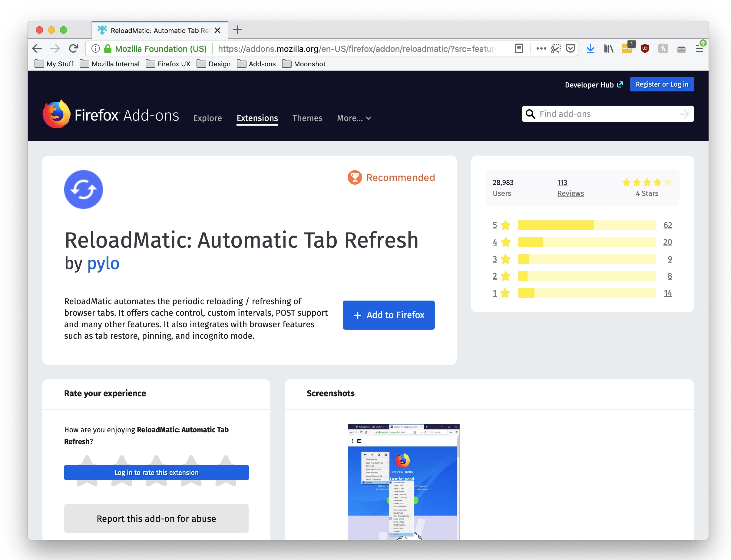Image resolution: width=731 pixels, height=560 pixels.
Task: Click Register or Log in
Action: (662, 84)
